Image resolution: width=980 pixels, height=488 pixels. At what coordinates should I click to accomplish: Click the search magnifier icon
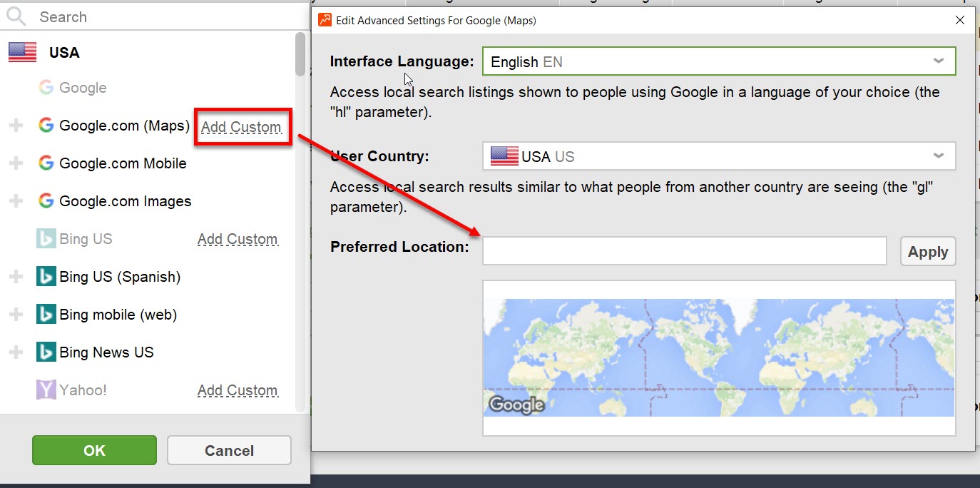[16, 16]
